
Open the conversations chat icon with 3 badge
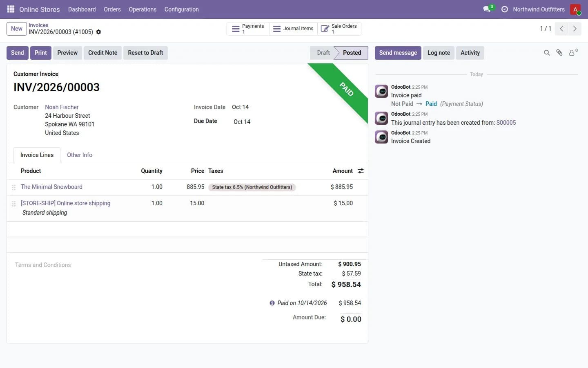(488, 9)
